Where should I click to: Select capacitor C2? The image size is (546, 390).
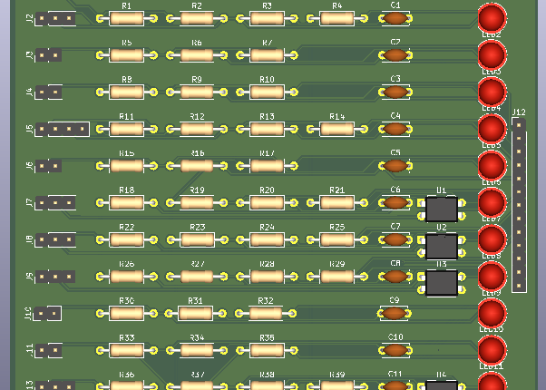(x=396, y=55)
